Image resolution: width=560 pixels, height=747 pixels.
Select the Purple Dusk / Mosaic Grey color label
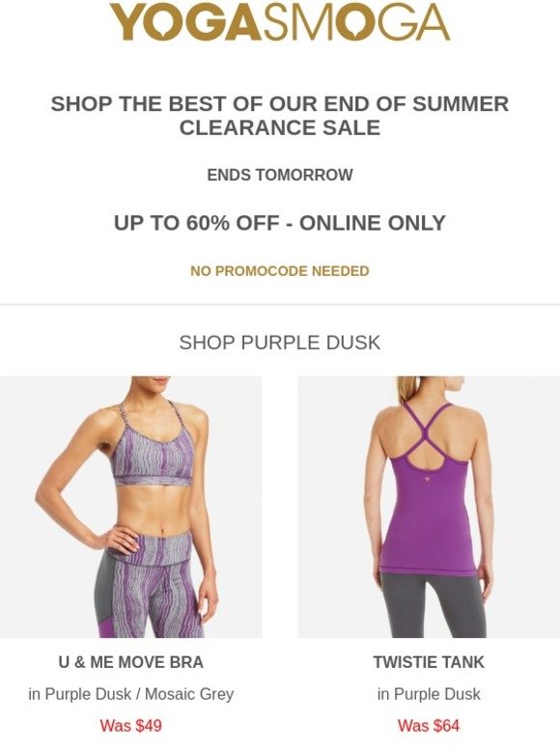(x=130, y=694)
